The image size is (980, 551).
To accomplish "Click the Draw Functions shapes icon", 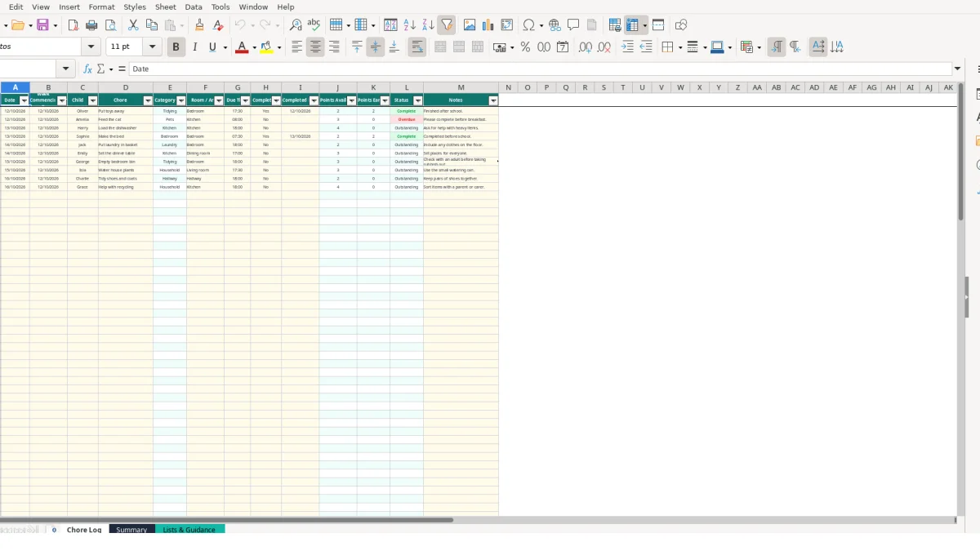I will pos(681,25).
